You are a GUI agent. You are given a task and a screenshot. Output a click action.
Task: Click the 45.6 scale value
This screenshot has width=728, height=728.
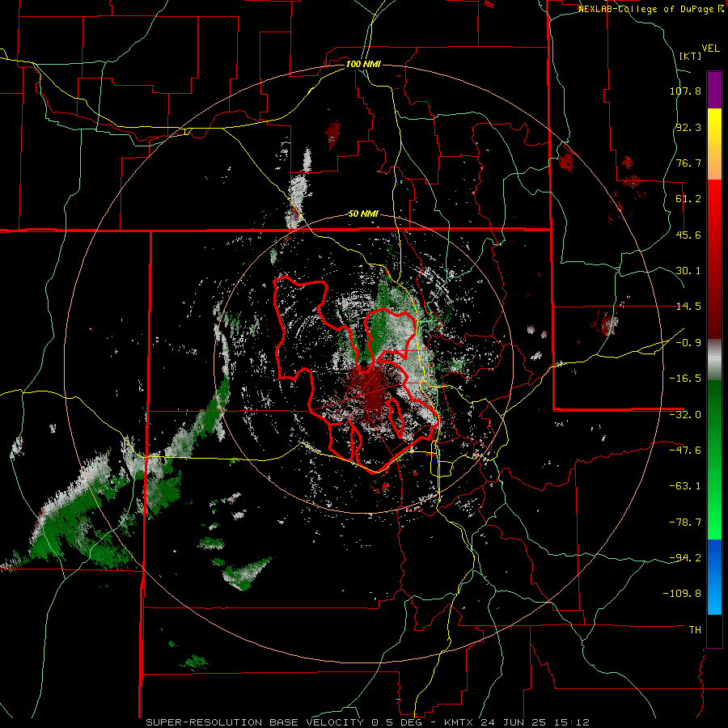pos(688,235)
